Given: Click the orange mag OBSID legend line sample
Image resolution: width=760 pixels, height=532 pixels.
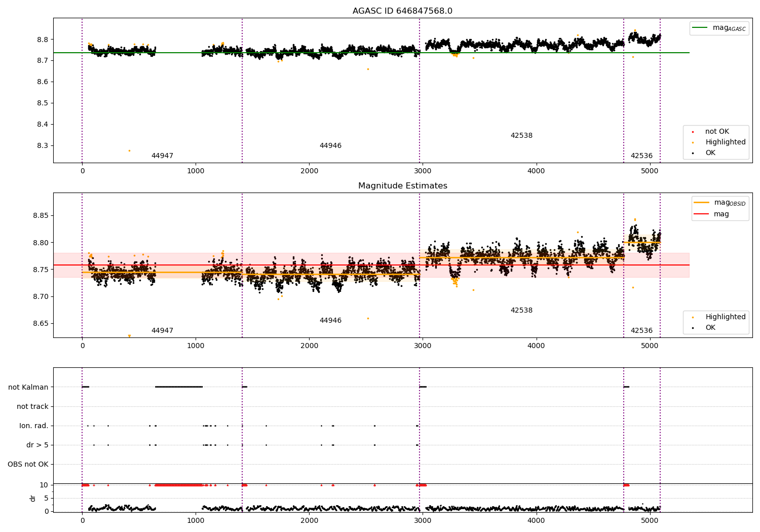Looking at the screenshot, I should (702, 203).
